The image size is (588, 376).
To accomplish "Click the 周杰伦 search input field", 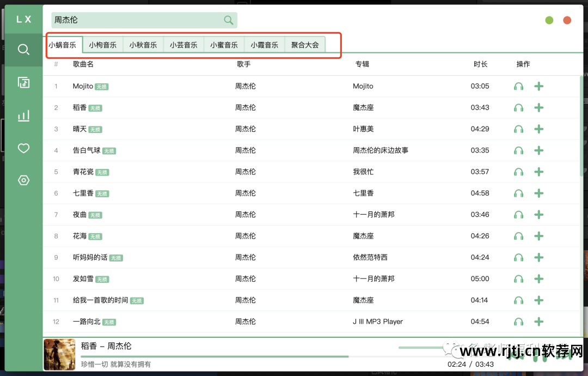I will 136,20.
